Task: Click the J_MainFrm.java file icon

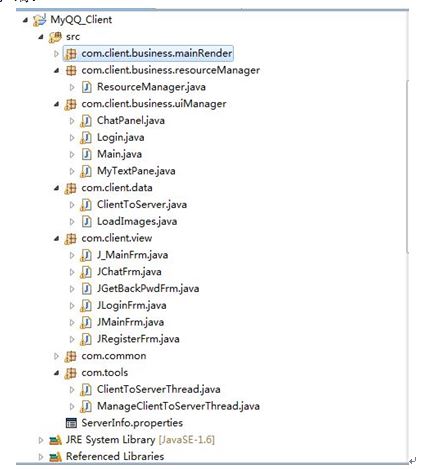Action: click(x=86, y=255)
